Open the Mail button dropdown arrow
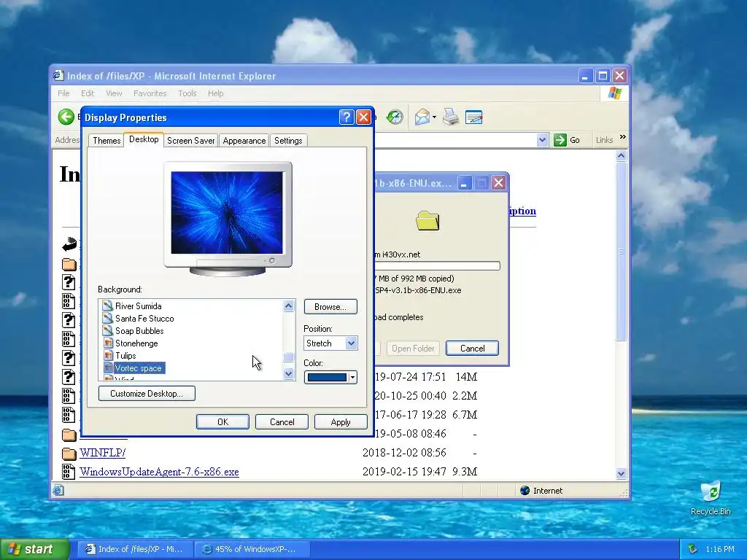This screenshot has height=560, width=747. pyautogui.click(x=434, y=117)
